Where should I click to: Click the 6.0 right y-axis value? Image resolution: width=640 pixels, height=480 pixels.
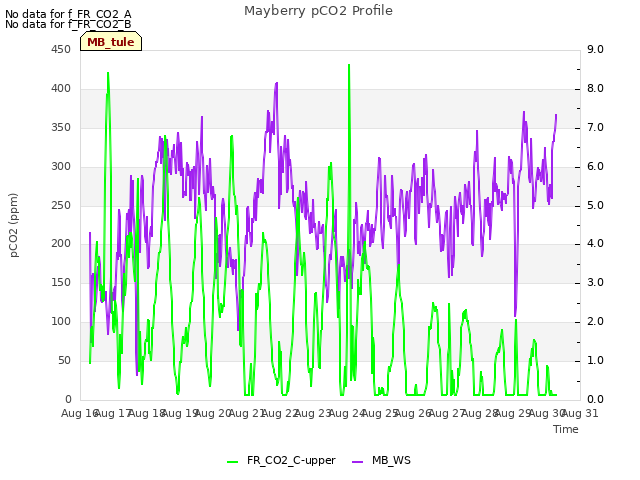coord(595,167)
